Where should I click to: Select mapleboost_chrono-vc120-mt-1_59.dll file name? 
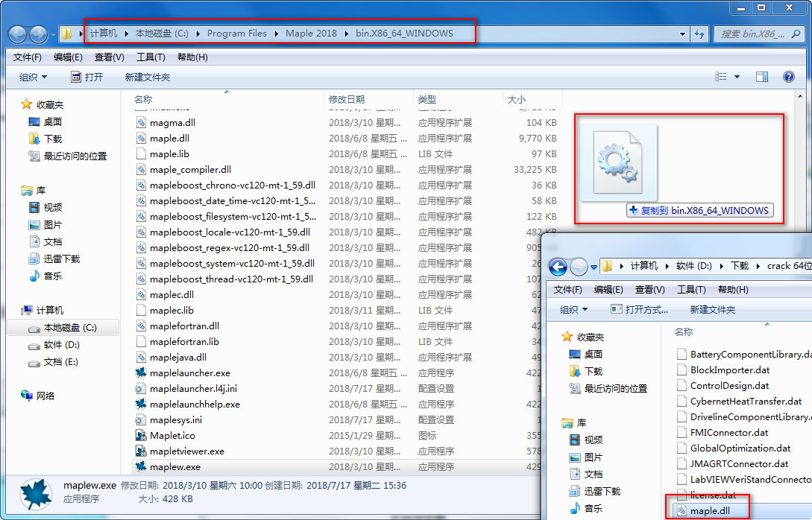coord(233,186)
